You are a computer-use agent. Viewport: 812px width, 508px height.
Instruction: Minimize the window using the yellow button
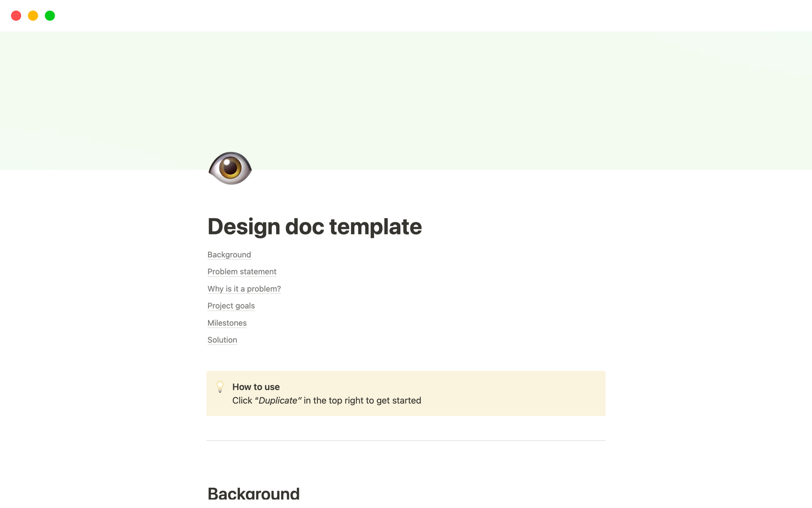tap(33, 16)
